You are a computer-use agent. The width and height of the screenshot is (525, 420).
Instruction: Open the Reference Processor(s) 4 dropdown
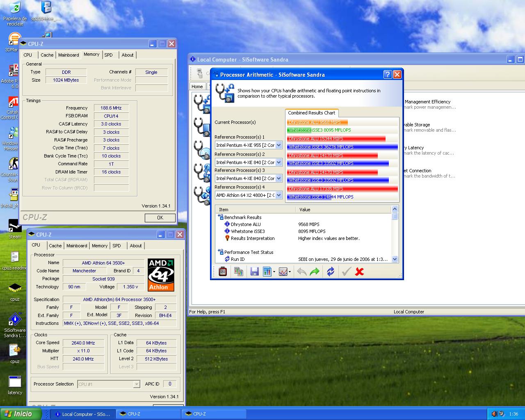click(278, 195)
